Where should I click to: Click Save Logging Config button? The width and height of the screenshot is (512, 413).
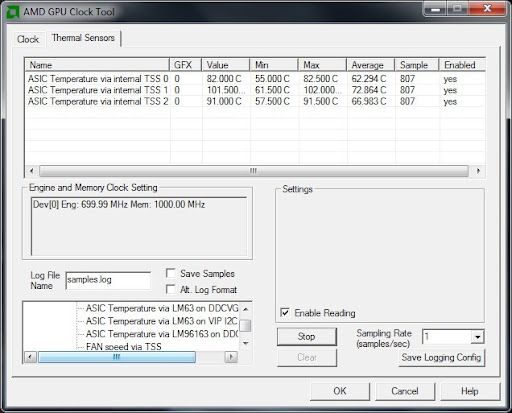click(441, 358)
